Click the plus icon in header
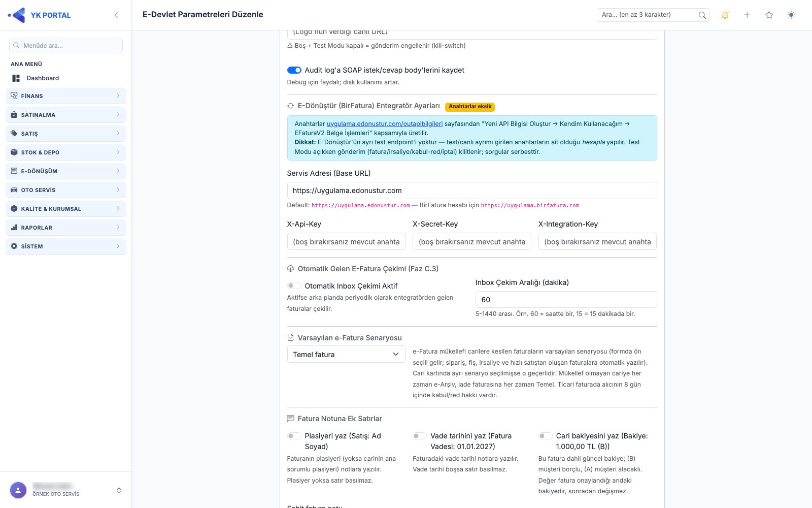The width and height of the screenshot is (812, 508). tap(747, 15)
